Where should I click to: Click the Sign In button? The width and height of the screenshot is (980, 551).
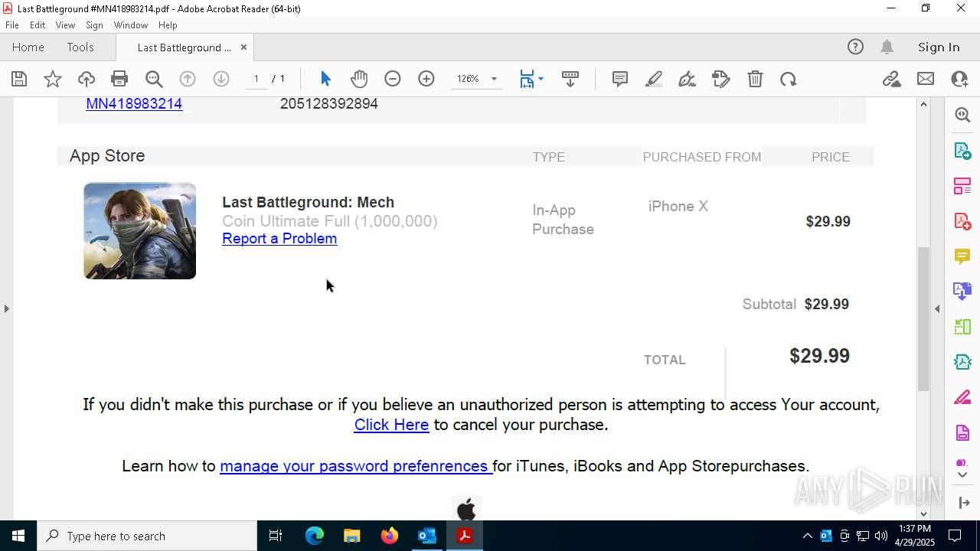point(939,47)
